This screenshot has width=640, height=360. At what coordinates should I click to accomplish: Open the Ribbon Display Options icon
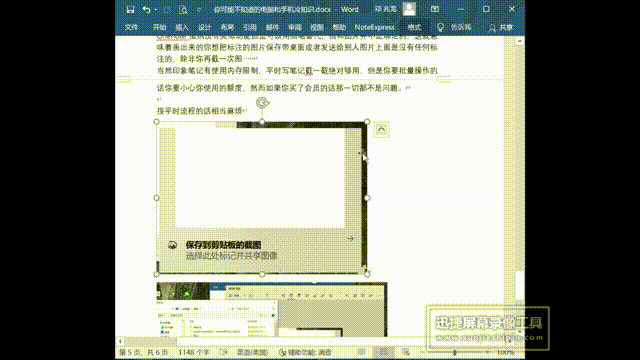point(435,9)
